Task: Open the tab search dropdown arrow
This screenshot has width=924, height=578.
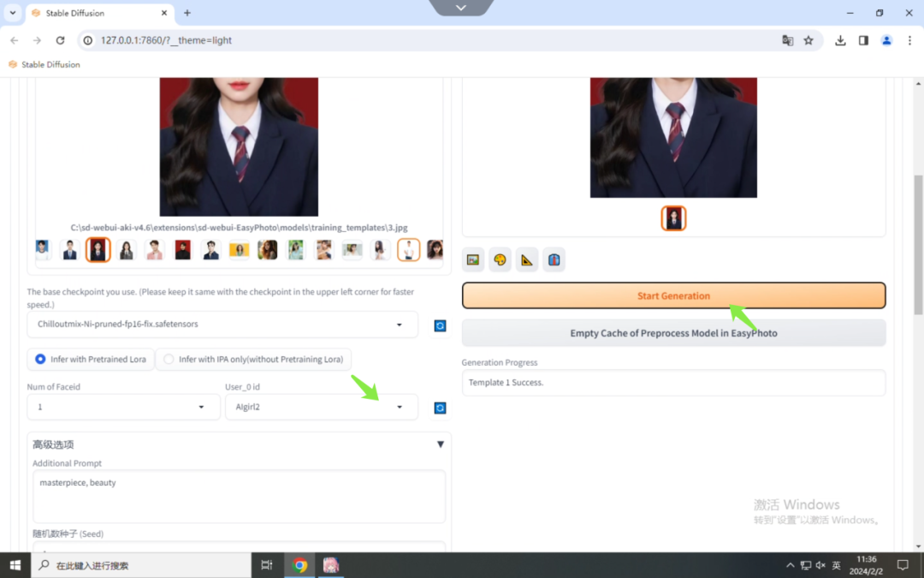Action: coord(12,13)
